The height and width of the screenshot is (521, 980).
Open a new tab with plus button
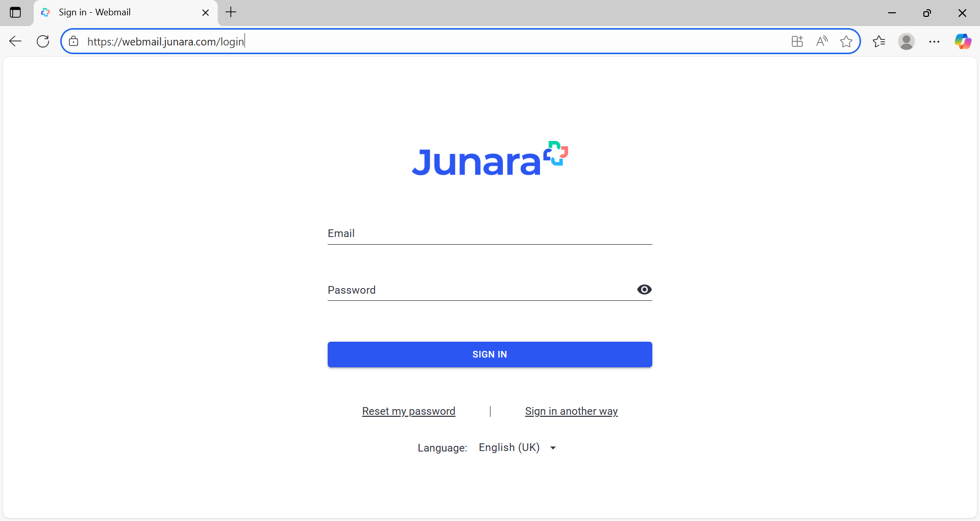[x=231, y=12]
